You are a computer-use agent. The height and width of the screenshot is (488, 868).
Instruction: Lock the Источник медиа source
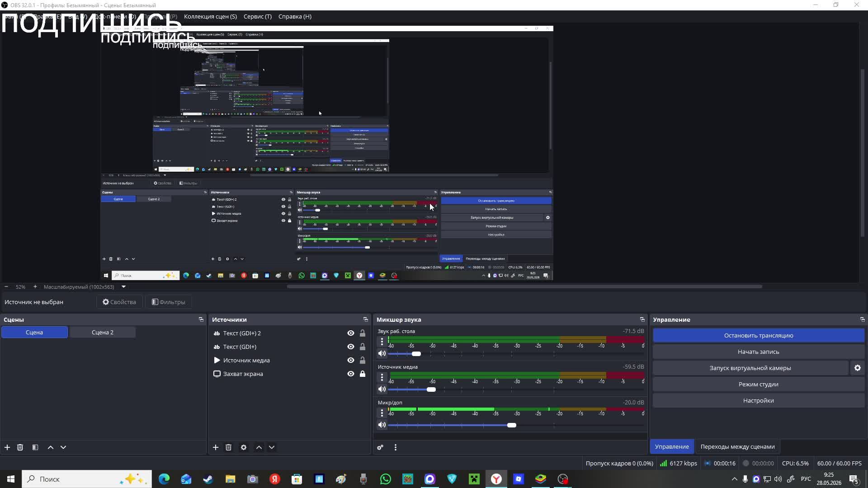[x=363, y=361]
